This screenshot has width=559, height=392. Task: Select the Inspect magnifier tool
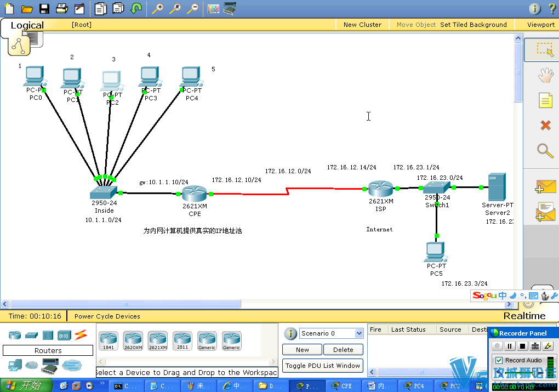click(545, 150)
